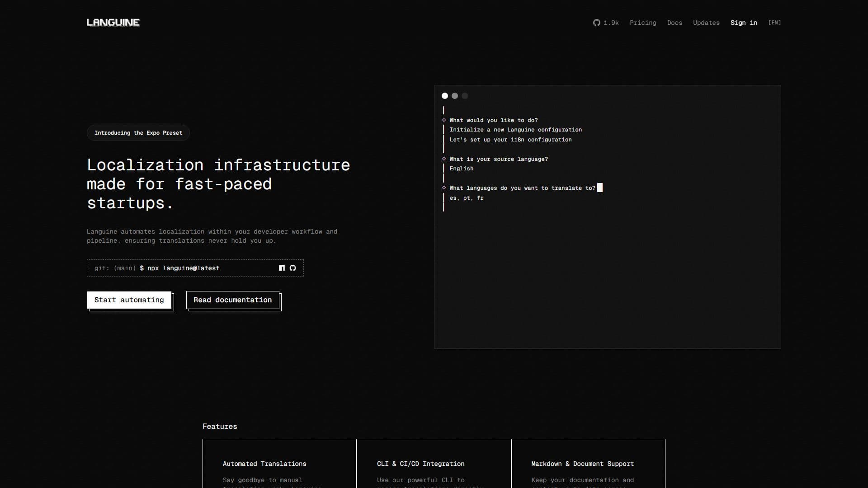Click "Initialize a new Languine configuration" terminal line
This screenshot has width=868, height=488.
pyautogui.click(x=516, y=130)
